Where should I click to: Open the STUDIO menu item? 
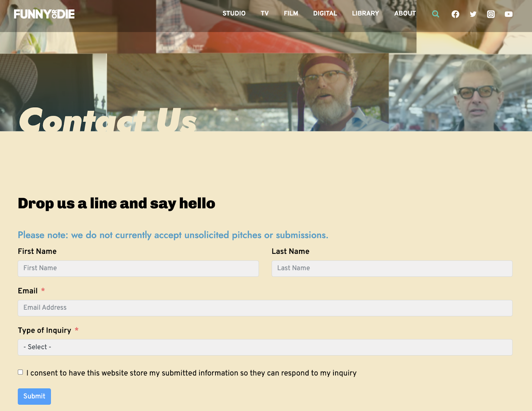pos(234,13)
